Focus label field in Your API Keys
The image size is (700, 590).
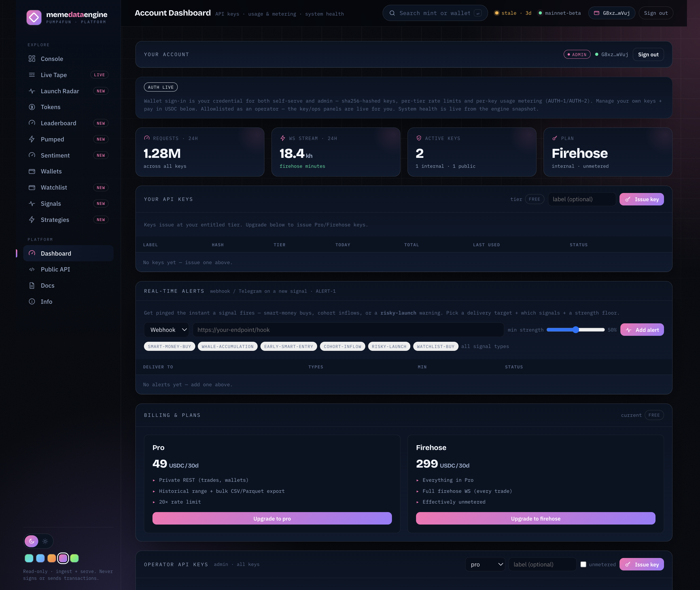click(x=582, y=199)
